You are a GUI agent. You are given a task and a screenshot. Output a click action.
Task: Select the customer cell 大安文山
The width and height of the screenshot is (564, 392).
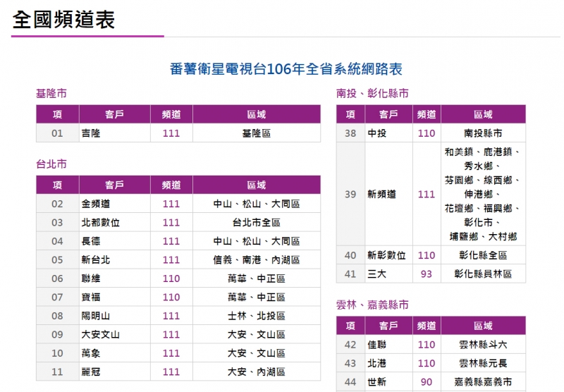pyautogui.click(x=115, y=334)
